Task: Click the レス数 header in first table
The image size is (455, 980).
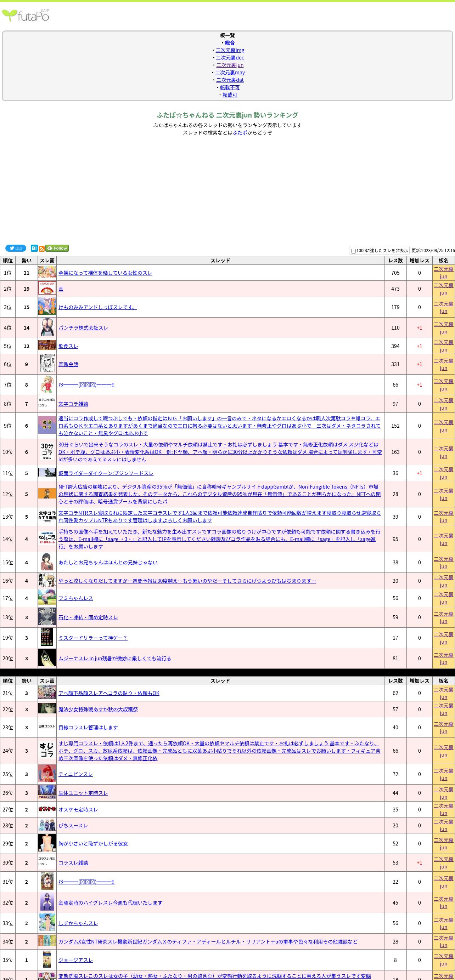Action: click(x=395, y=261)
